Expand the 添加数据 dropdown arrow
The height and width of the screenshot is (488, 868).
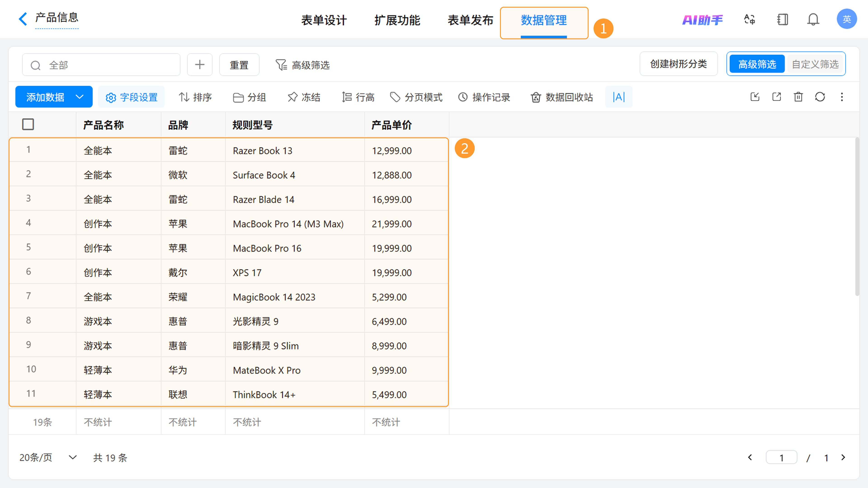(x=80, y=97)
